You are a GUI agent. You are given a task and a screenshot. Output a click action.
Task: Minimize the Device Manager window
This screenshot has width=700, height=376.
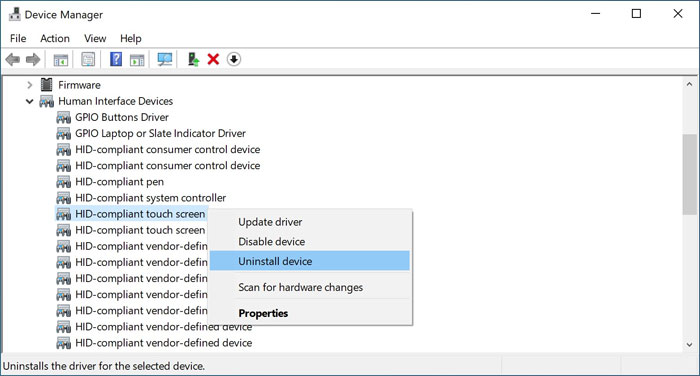[596, 14]
